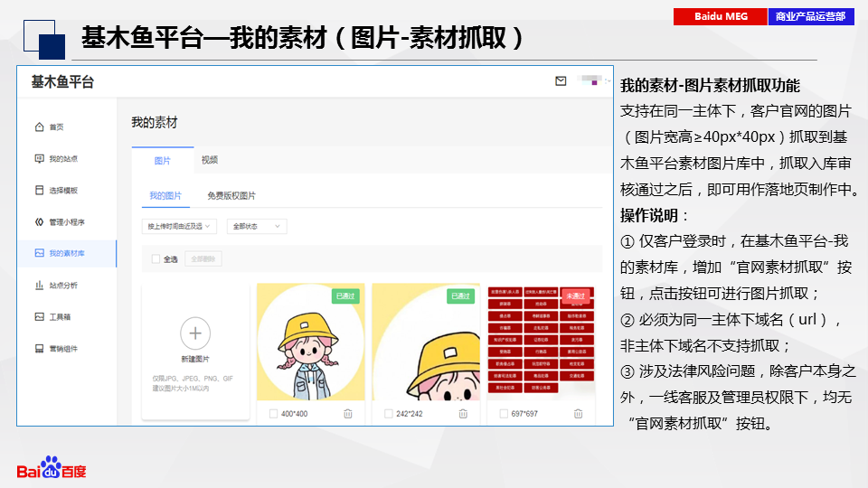Open the 全部状态 filter dropdown
868x488 pixels.
click(x=257, y=226)
